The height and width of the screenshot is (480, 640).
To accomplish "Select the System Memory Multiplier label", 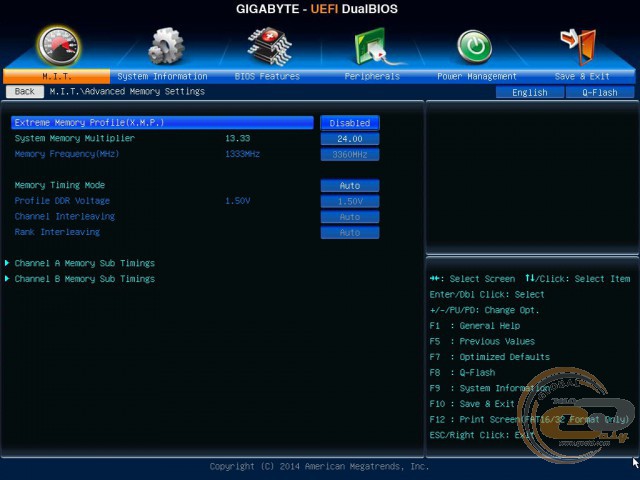I will [75, 138].
